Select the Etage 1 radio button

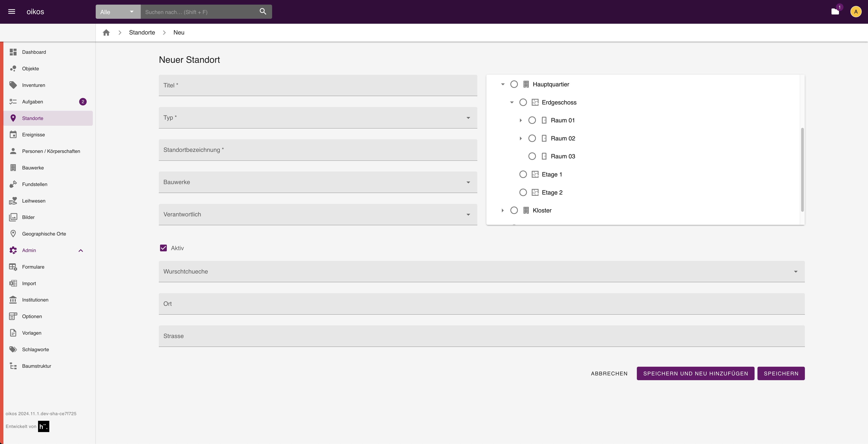click(x=523, y=174)
